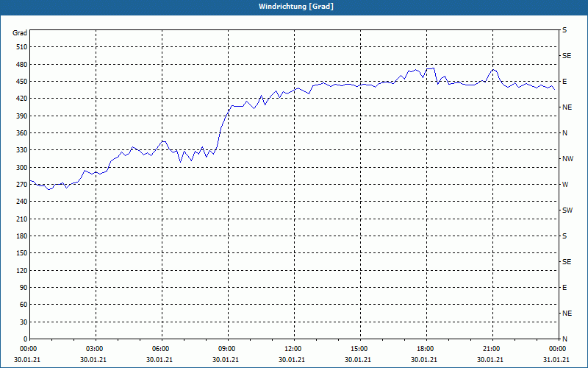Click the 30.01.21 date under 12:00
The image size is (588, 368).
292,359
